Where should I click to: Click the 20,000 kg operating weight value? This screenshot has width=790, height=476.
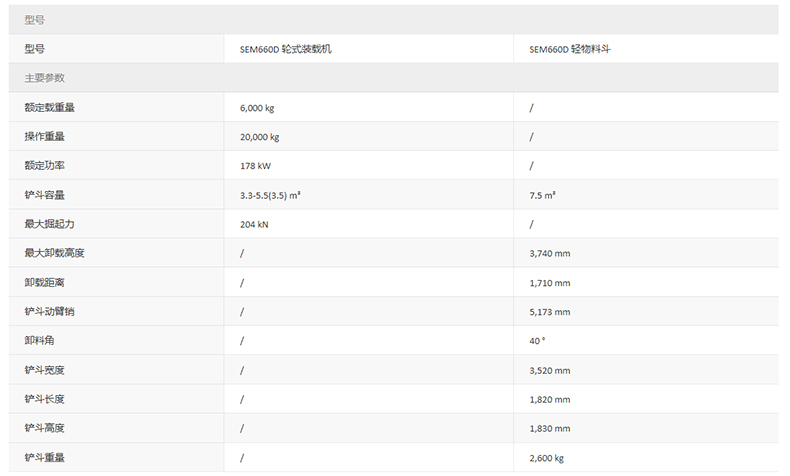(259, 136)
